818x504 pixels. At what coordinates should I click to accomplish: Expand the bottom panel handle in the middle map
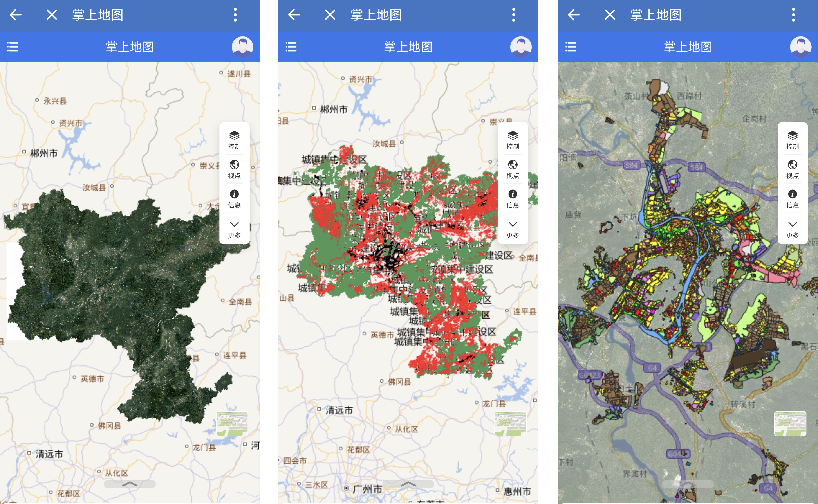coord(408,484)
